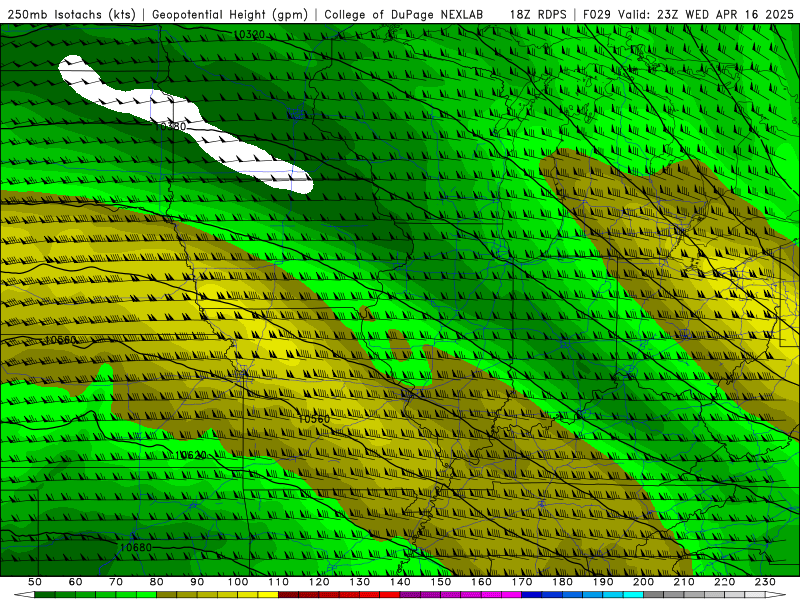Click the bright magenta swatch just before 170
Screen dimensions: 800x600
(x=511, y=595)
